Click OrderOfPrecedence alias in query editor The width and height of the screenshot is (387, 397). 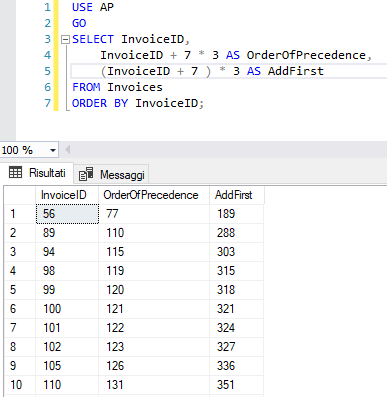coord(306,55)
